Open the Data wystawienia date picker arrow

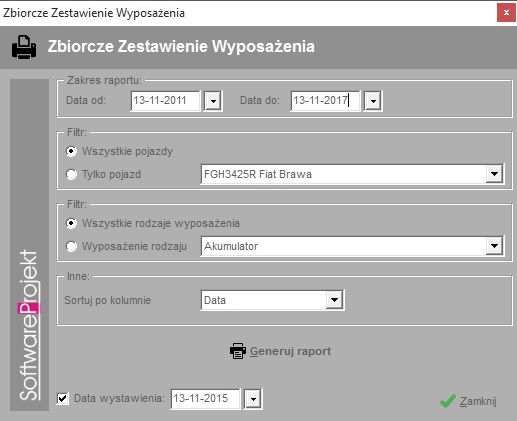coord(253,399)
